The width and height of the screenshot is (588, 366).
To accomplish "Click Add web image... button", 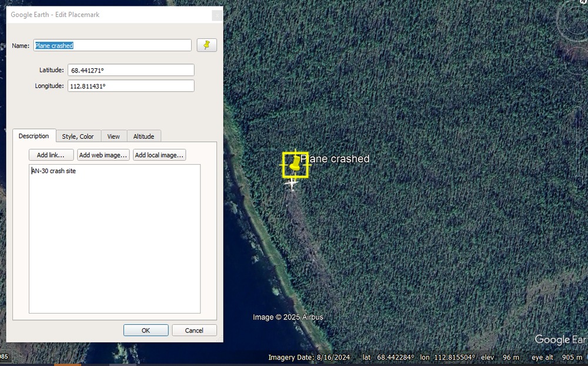I will pos(103,155).
